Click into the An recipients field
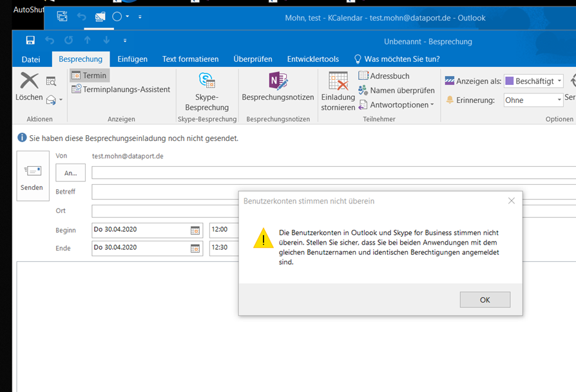The height and width of the screenshot is (392, 576). [334, 173]
